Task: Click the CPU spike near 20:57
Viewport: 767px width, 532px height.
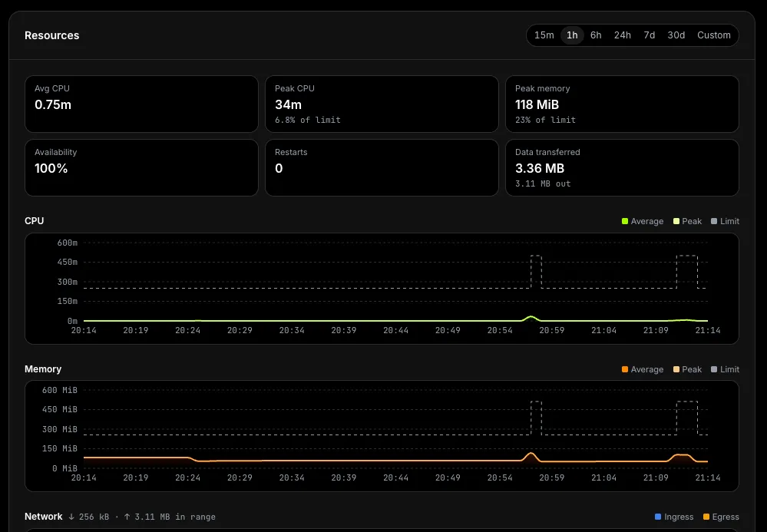Action: coord(531,318)
